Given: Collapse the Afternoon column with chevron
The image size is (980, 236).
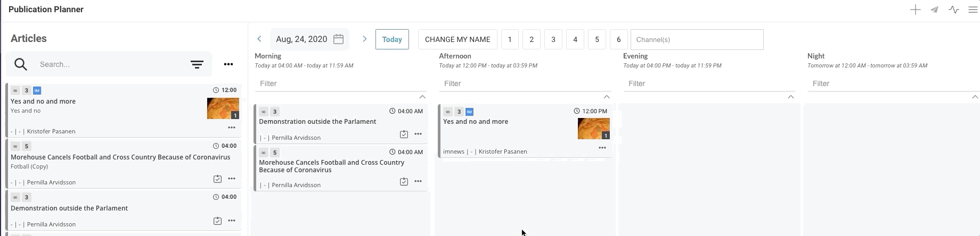Looking at the screenshot, I should point(607,97).
